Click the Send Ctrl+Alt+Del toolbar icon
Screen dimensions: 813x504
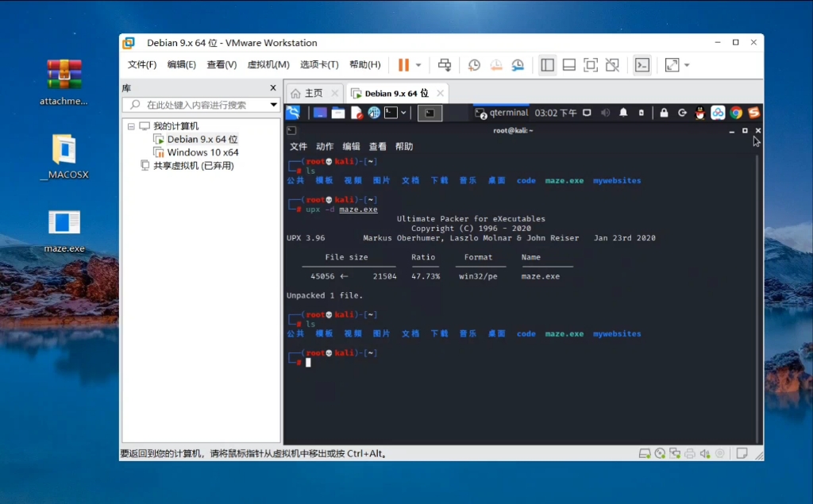(x=445, y=65)
